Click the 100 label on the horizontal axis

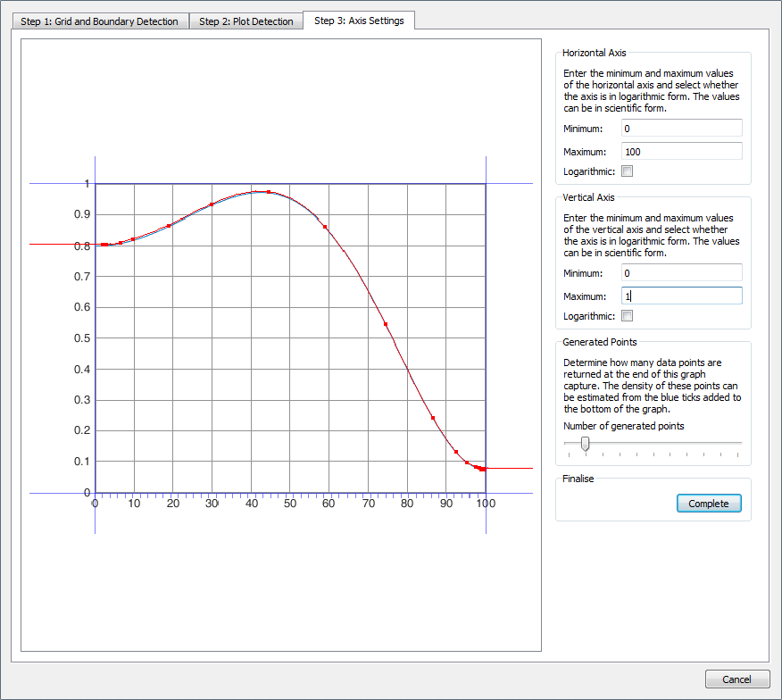point(485,504)
